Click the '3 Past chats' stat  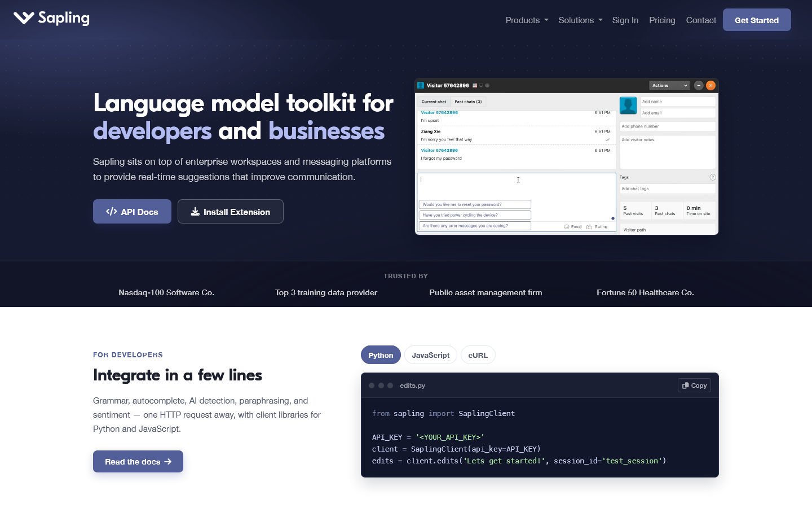pyautogui.click(x=667, y=211)
